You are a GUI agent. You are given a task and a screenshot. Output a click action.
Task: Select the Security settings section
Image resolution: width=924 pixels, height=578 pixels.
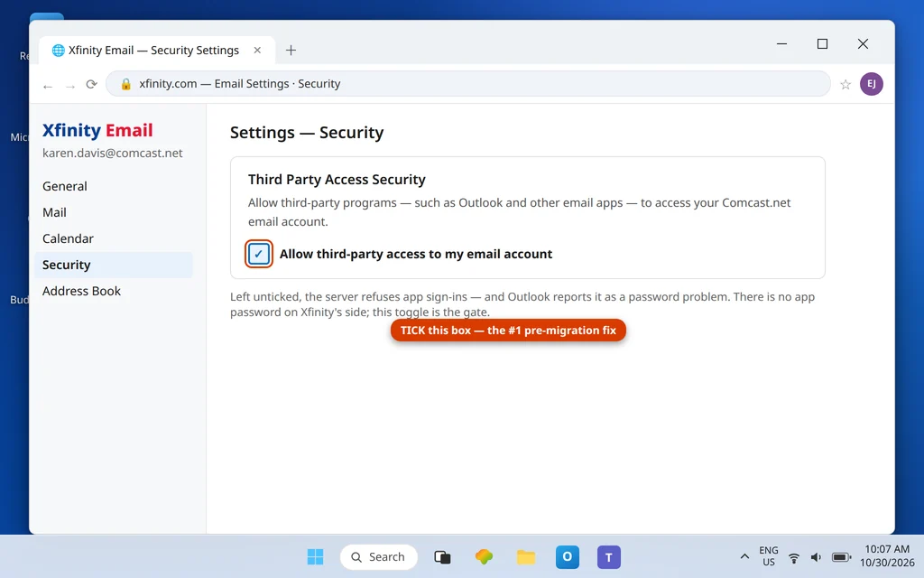tap(113, 265)
